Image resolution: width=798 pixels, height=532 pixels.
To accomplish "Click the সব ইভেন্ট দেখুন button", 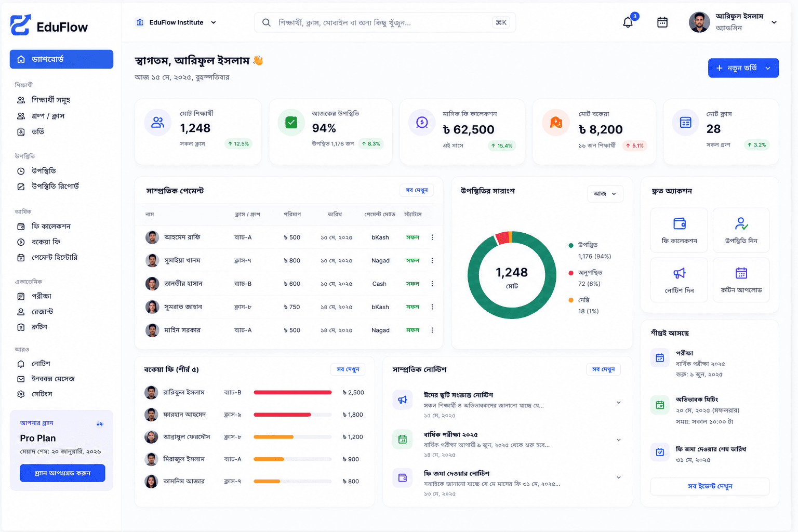I will [710, 486].
